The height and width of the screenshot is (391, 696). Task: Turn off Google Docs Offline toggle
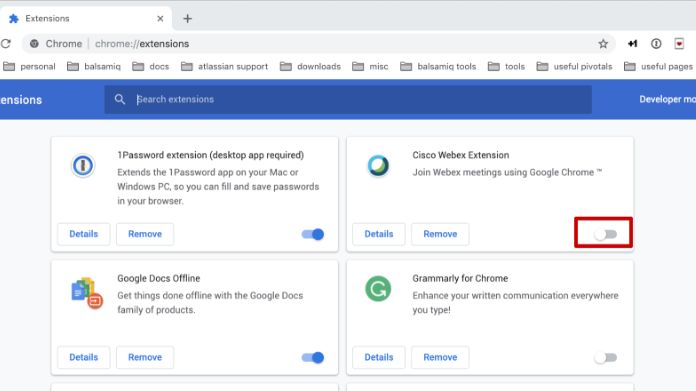click(313, 357)
